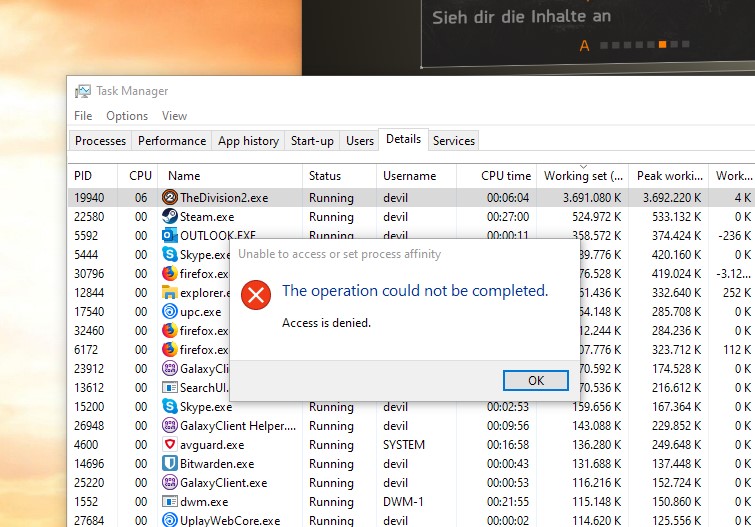This screenshot has height=527, width=755.
Task: Click the 3.691.080 K working set value
Action: tap(592, 198)
